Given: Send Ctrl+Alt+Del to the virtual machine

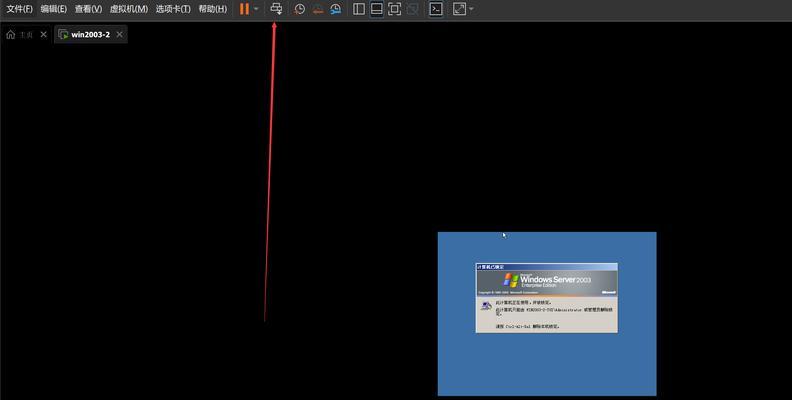Looking at the screenshot, I should [276, 9].
